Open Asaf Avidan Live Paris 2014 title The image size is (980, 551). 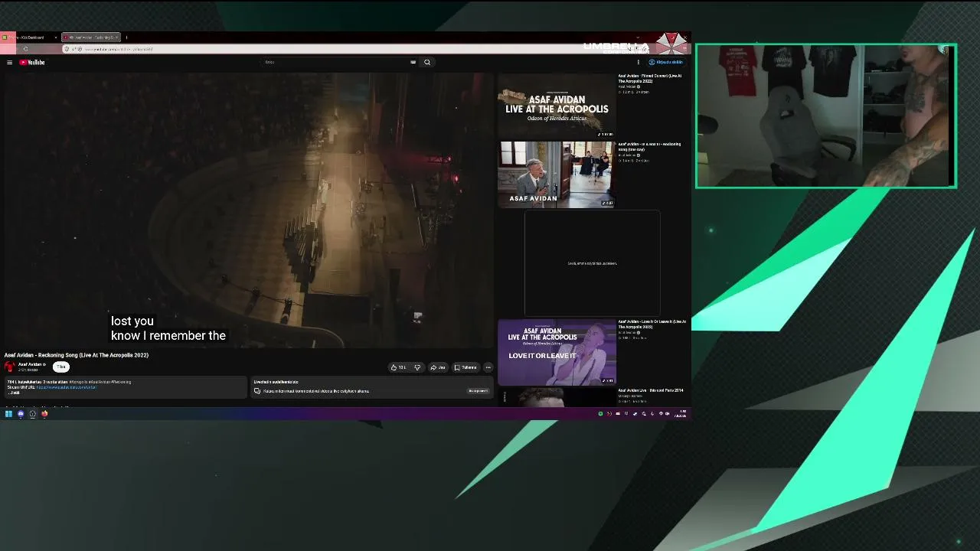coord(651,390)
